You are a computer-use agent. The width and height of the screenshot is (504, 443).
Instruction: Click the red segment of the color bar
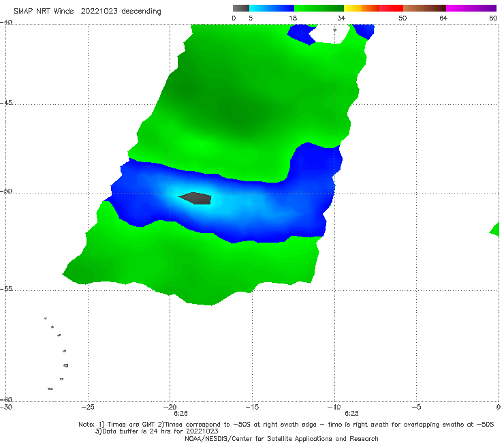[391, 8]
